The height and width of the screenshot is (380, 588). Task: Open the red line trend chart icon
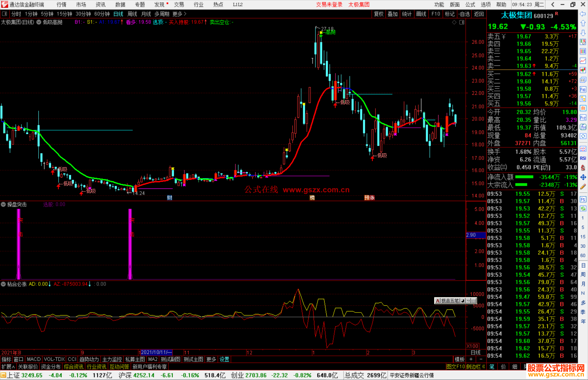(583, 61)
